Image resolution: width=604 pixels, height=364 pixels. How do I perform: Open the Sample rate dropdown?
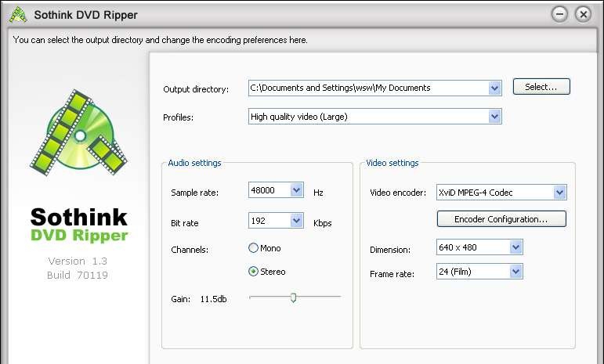click(296, 190)
